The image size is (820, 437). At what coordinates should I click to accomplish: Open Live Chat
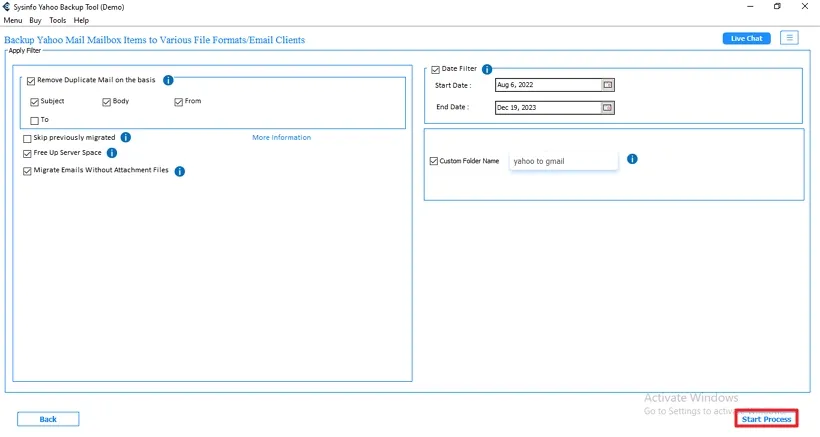(x=746, y=38)
